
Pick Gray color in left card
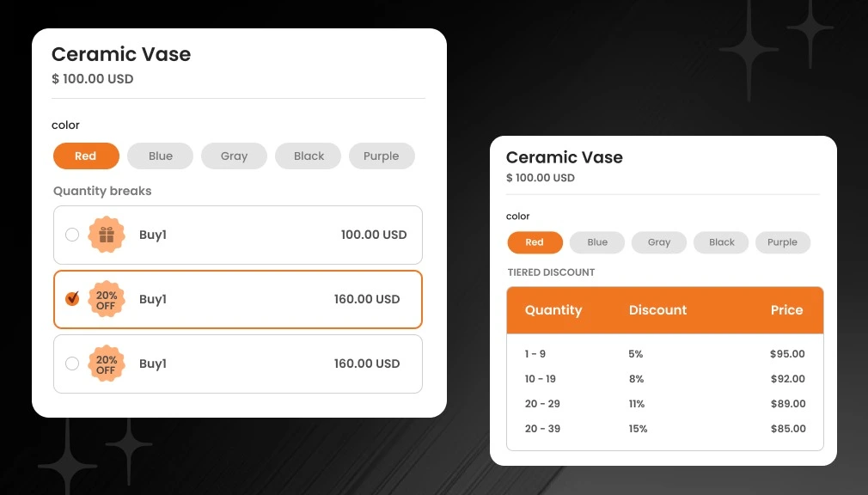click(x=234, y=156)
